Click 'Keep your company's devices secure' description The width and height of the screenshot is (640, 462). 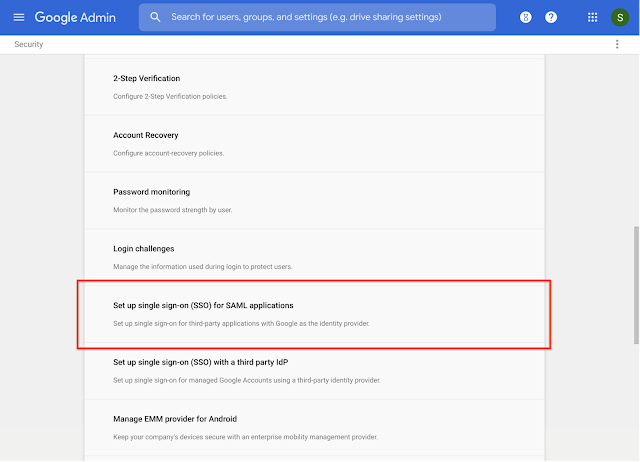pos(245,437)
